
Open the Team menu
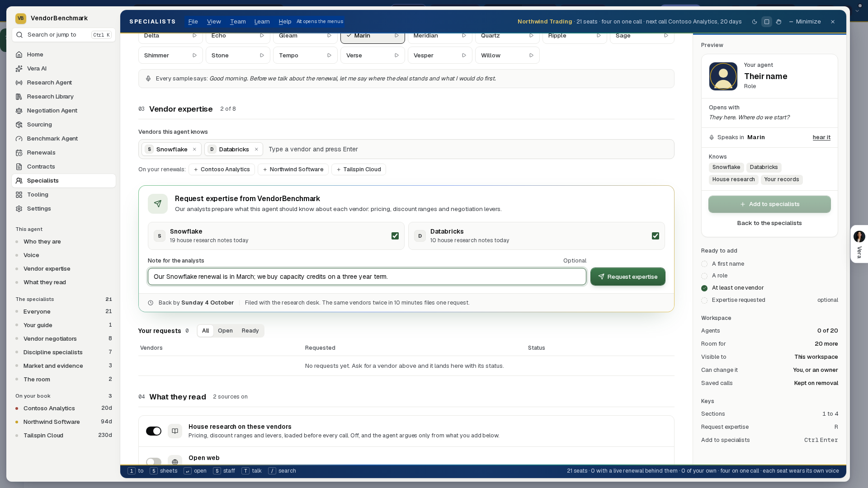point(238,22)
